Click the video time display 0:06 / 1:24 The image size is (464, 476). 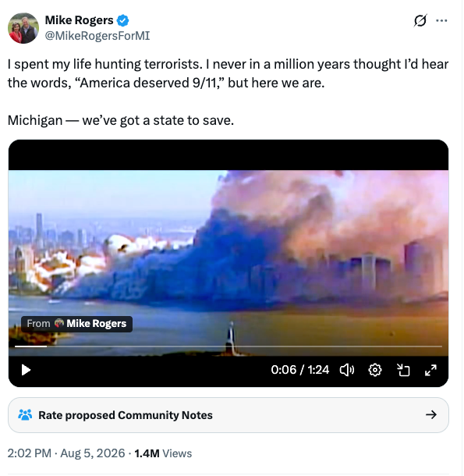coord(299,370)
